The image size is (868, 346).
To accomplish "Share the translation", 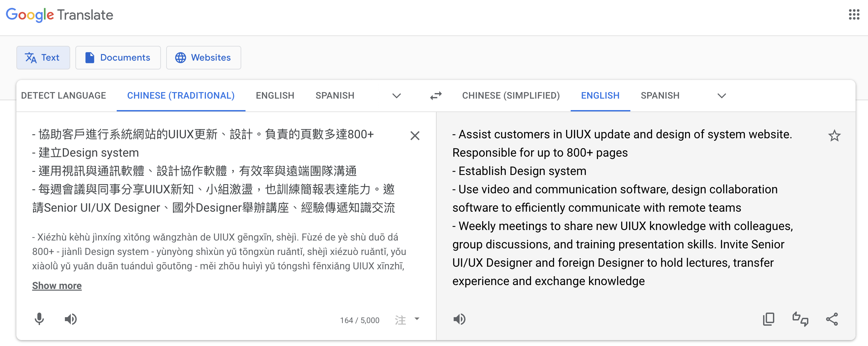I will point(832,319).
